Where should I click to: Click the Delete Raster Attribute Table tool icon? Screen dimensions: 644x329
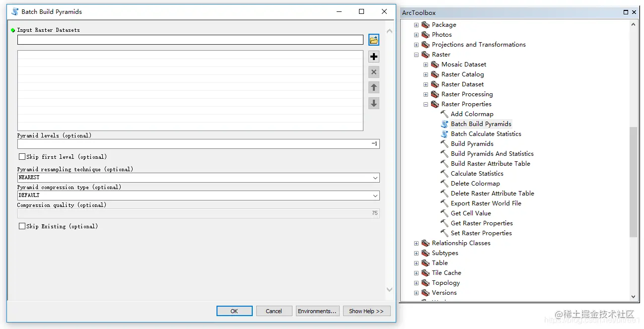click(444, 194)
